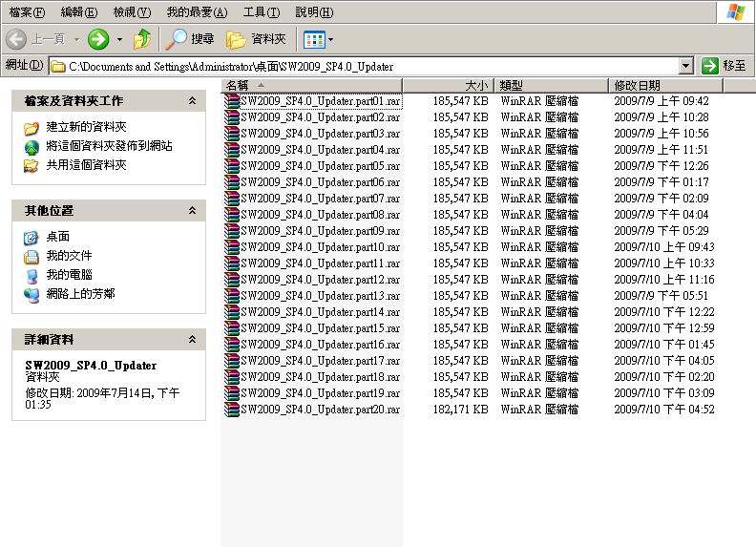
Task: Select part03.rar WinRAR archive icon
Action: click(232, 134)
